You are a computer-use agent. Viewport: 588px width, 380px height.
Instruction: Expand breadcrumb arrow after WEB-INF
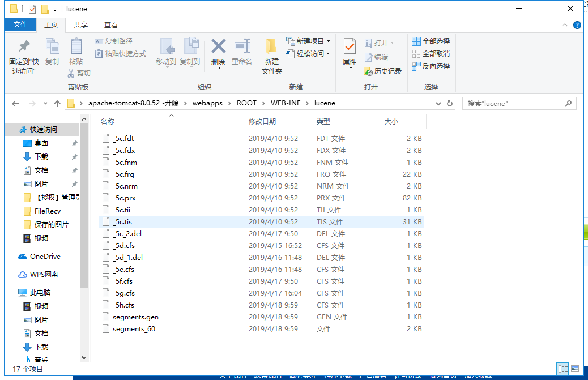click(307, 103)
